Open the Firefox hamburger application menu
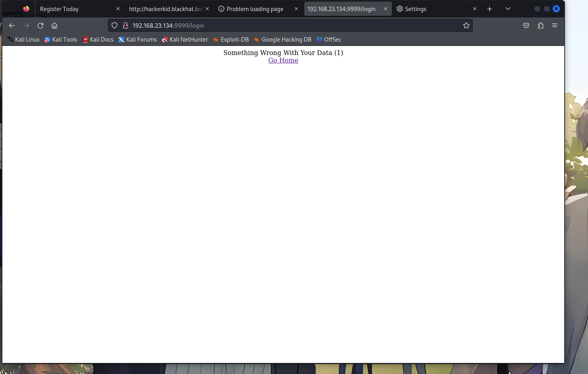This screenshot has width=588, height=374. (x=555, y=26)
